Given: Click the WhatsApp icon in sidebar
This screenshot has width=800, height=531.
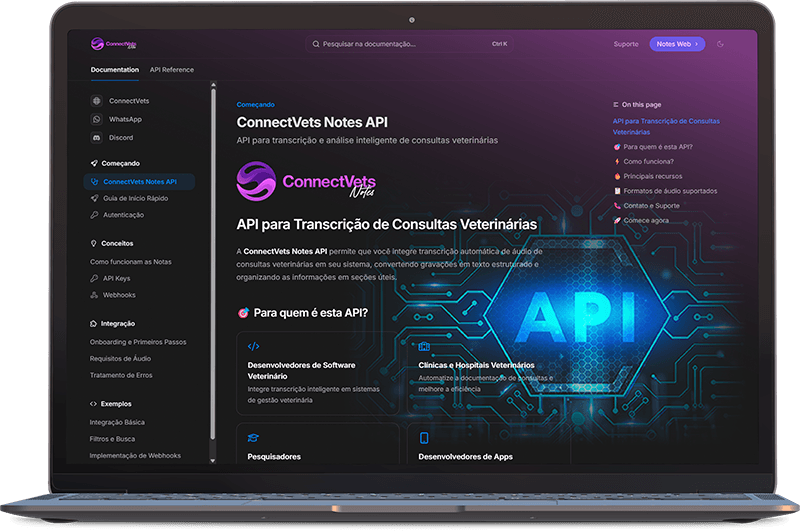Looking at the screenshot, I should (x=96, y=119).
